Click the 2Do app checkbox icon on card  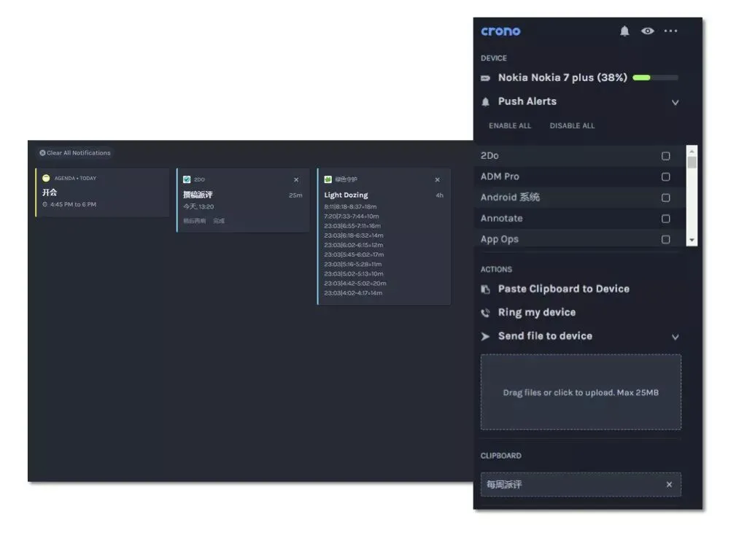[187, 179]
